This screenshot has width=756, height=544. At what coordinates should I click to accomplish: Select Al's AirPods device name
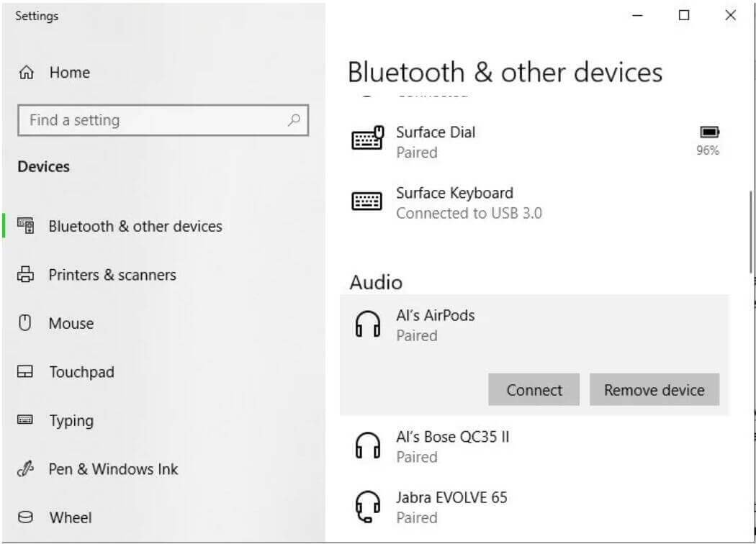[435, 315]
